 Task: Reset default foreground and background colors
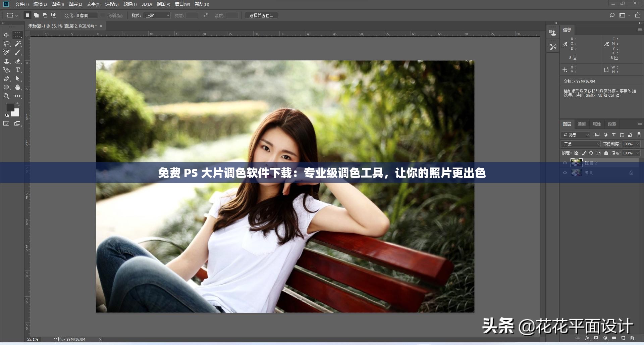(7, 115)
